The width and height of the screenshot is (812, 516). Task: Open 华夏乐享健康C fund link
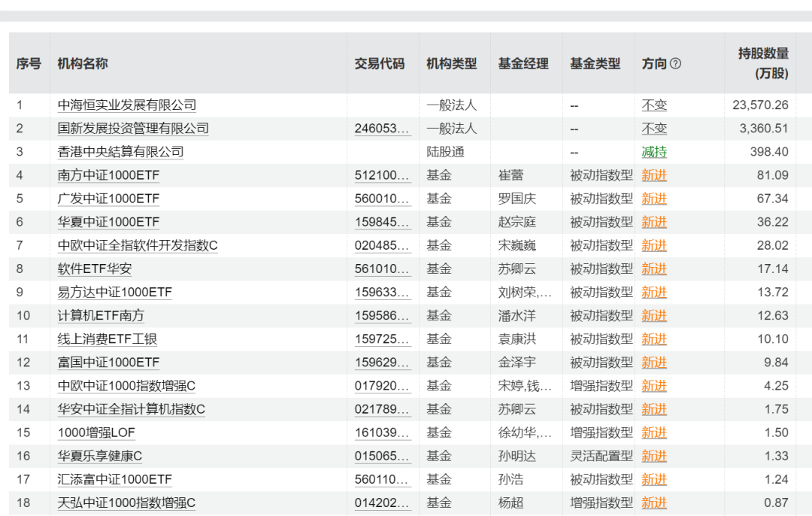(100, 456)
